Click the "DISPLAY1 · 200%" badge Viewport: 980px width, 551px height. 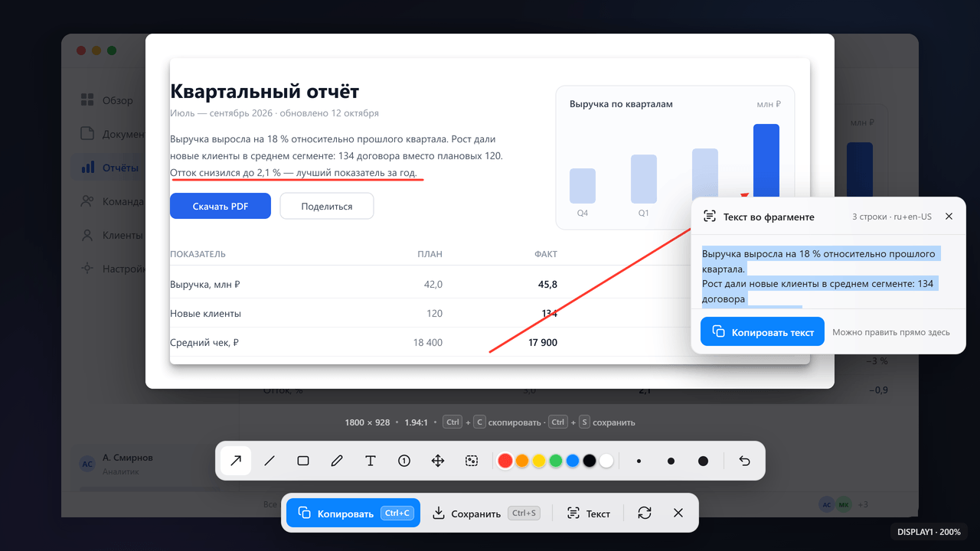(929, 532)
